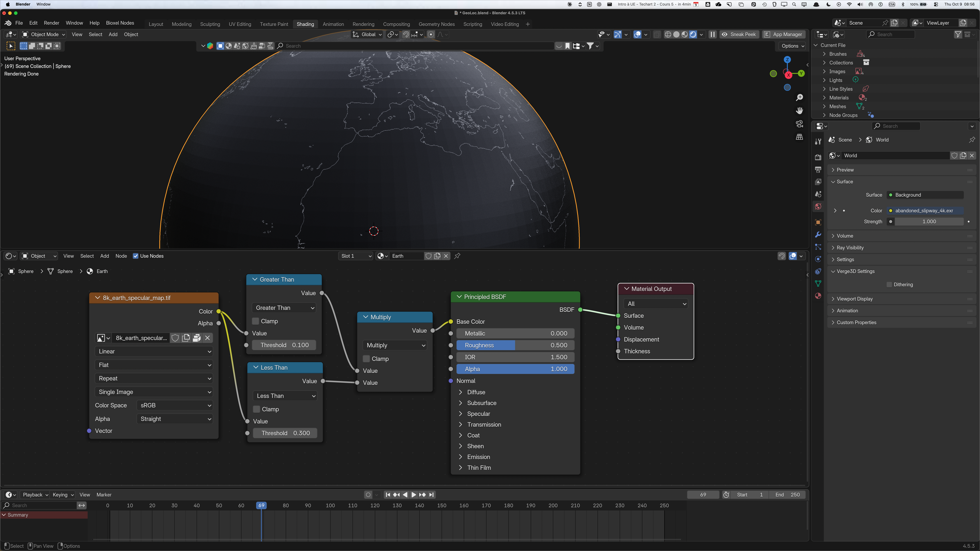Click the pan view hand icon
The width and height of the screenshot is (980, 551).
coord(799,111)
